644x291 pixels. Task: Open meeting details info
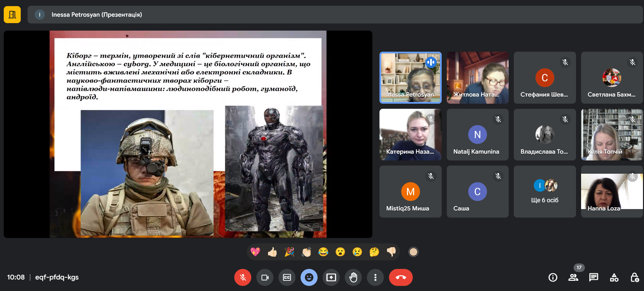point(553,277)
